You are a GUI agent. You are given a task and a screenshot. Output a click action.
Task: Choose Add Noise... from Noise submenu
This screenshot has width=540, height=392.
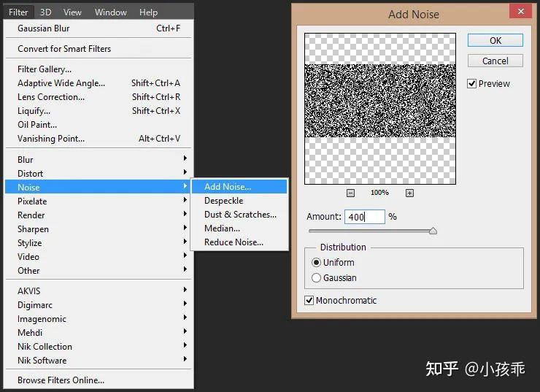[x=239, y=187]
